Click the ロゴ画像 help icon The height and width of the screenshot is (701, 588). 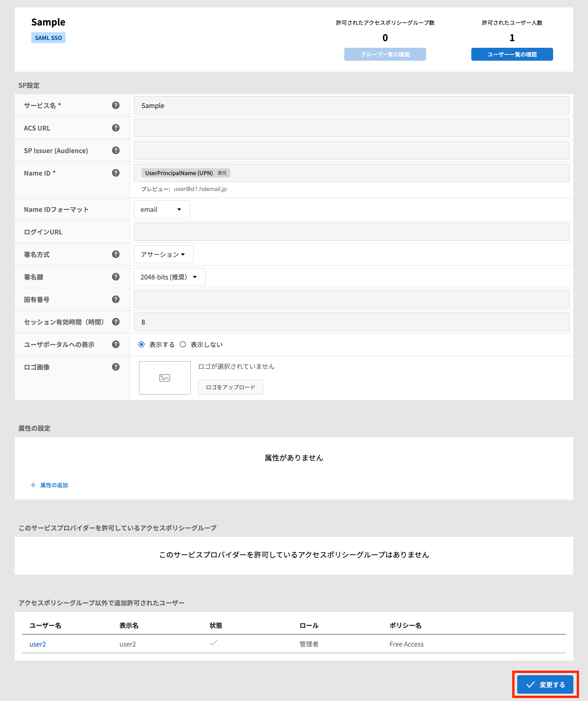(x=116, y=367)
